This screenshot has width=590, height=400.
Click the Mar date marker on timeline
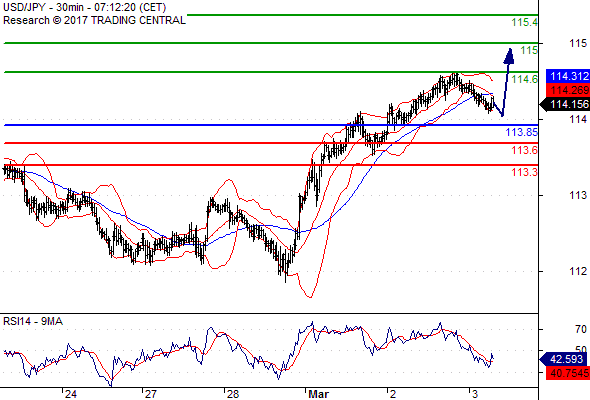point(318,394)
